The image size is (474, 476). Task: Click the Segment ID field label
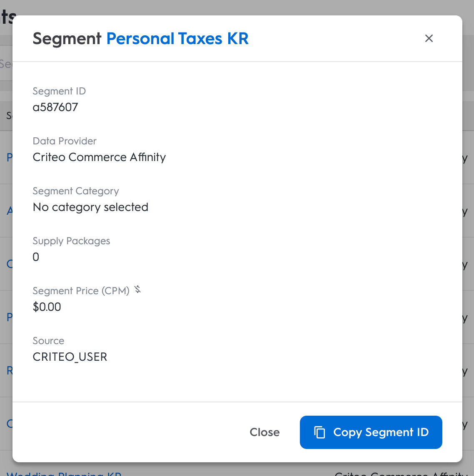59,91
